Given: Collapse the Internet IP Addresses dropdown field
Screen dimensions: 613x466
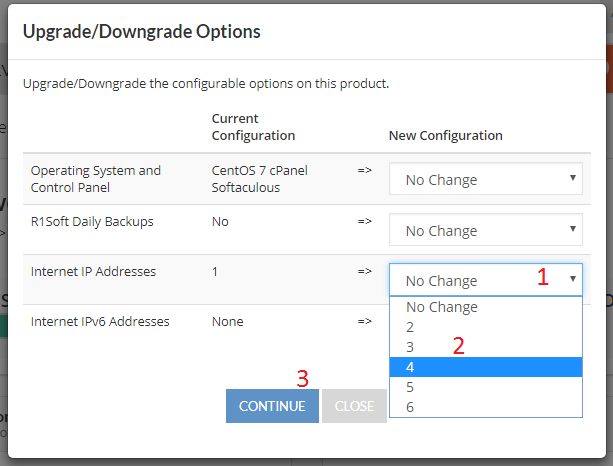Looking at the screenshot, I should [486, 280].
